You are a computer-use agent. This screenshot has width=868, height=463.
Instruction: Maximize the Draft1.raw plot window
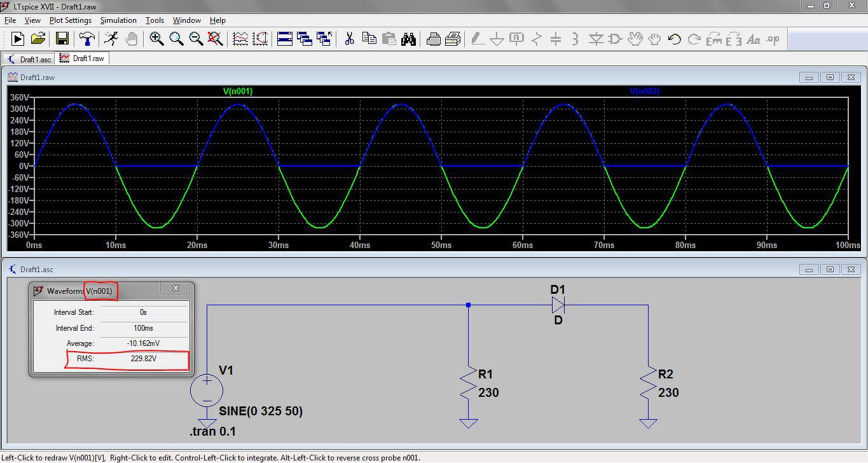830,78
